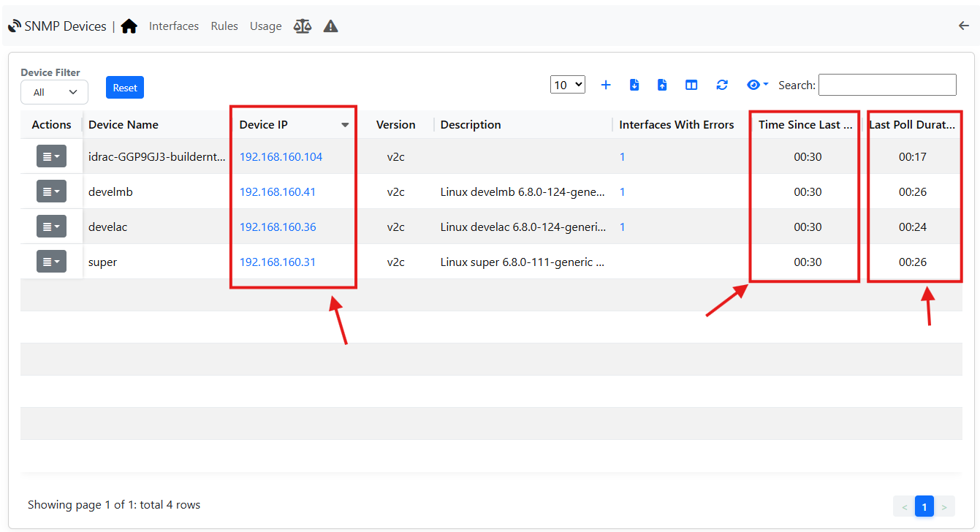
Task: Sort by Device Name column header
Action: tap(124, 125)
